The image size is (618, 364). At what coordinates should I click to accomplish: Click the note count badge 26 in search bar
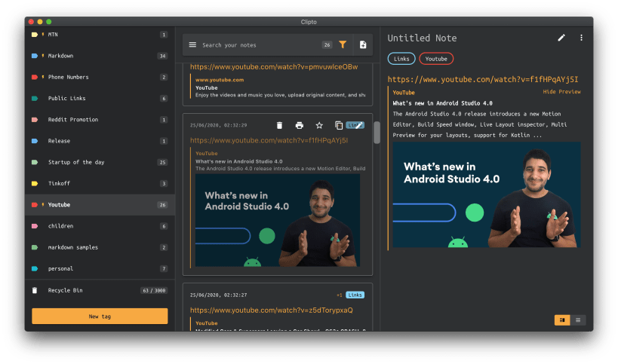(327, 45)
